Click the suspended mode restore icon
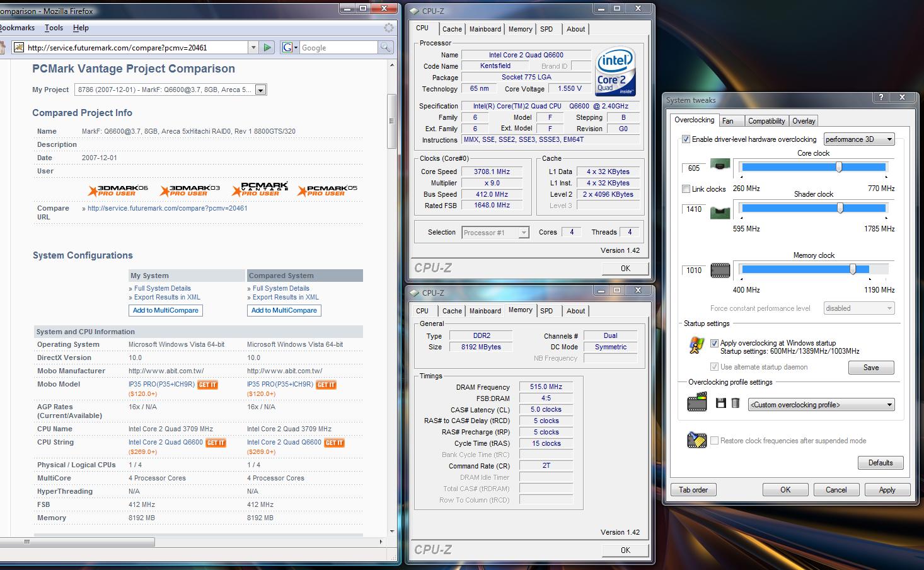Screen dimensions: 924x570 [x=697, y=440]
